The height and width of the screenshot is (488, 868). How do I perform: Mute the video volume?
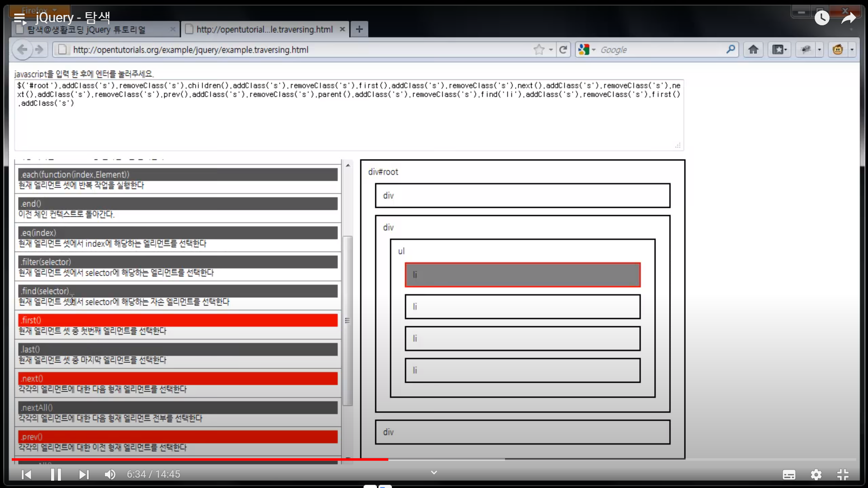click(x=110, y=474)
